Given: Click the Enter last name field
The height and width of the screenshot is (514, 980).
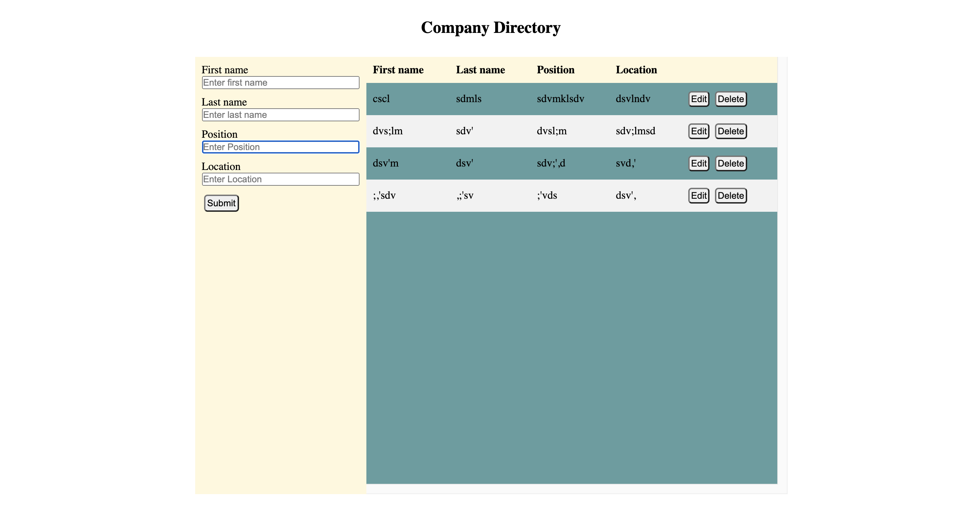Looking at the screenshot, I should [x=280, y=115].
